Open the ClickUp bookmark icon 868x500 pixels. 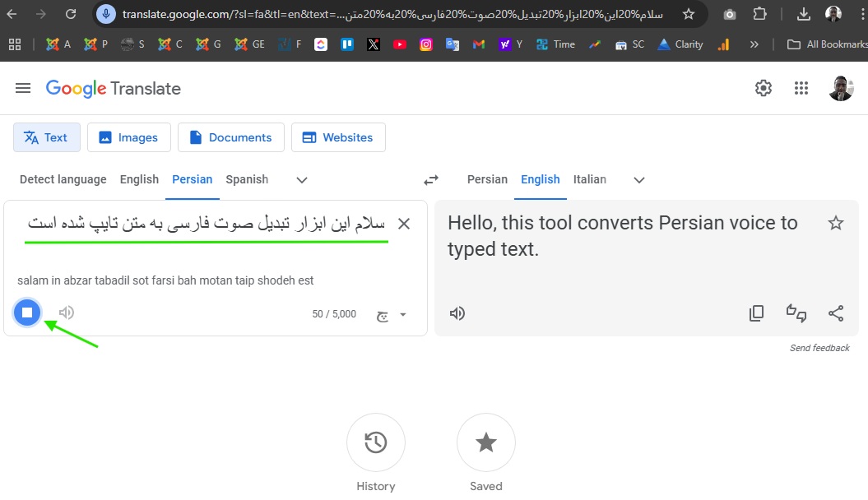point(321,44)
